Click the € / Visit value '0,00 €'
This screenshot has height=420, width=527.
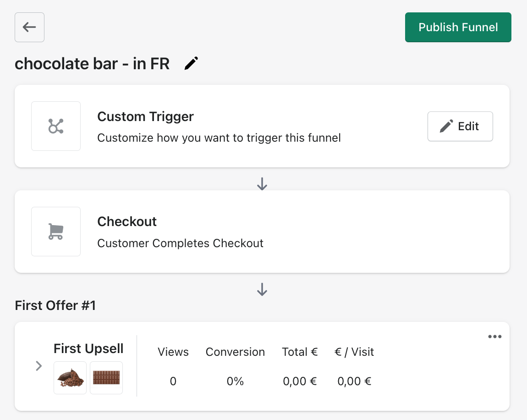(x=354, y=381)
